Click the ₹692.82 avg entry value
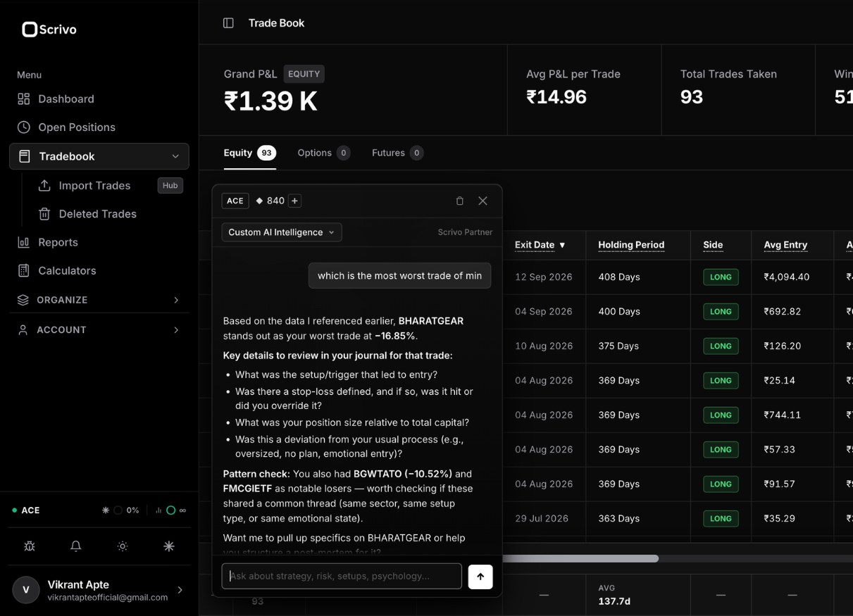Screen dimensions: 853x616 pyautogui.click(x=783, y=312)
